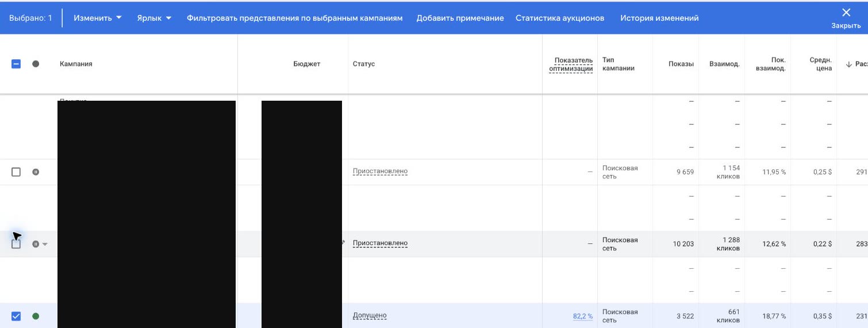Click the status column header dot icon
This screenshot has width=868, height=328.
[x=36, y=64]
